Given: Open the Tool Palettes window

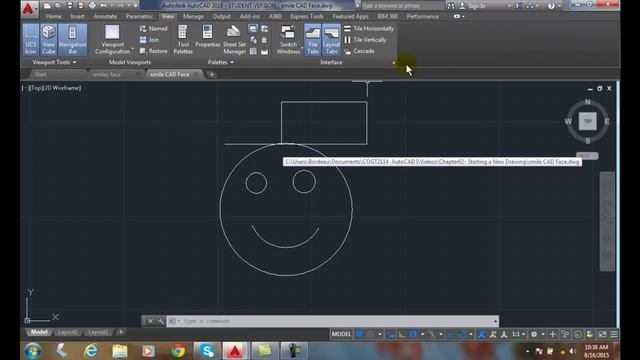Looking at the screenshot, I should (183, 40).
